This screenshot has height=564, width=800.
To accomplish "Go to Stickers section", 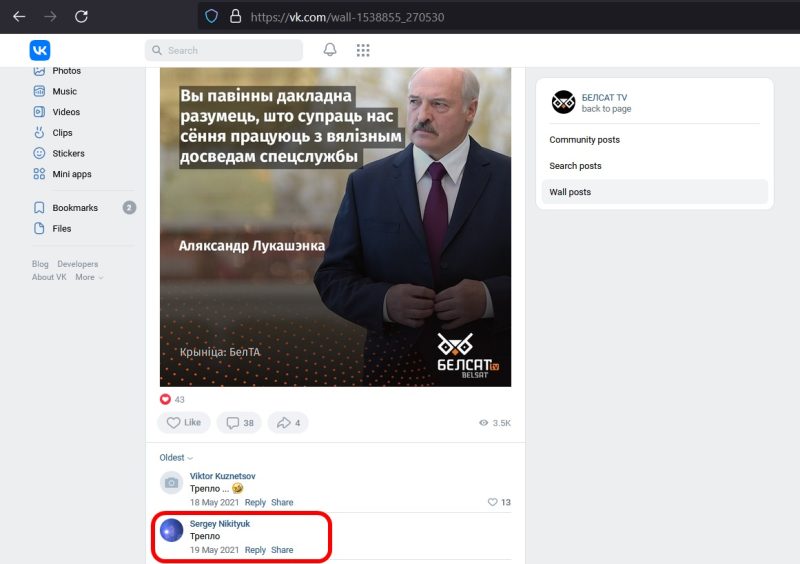I will 68,154.
